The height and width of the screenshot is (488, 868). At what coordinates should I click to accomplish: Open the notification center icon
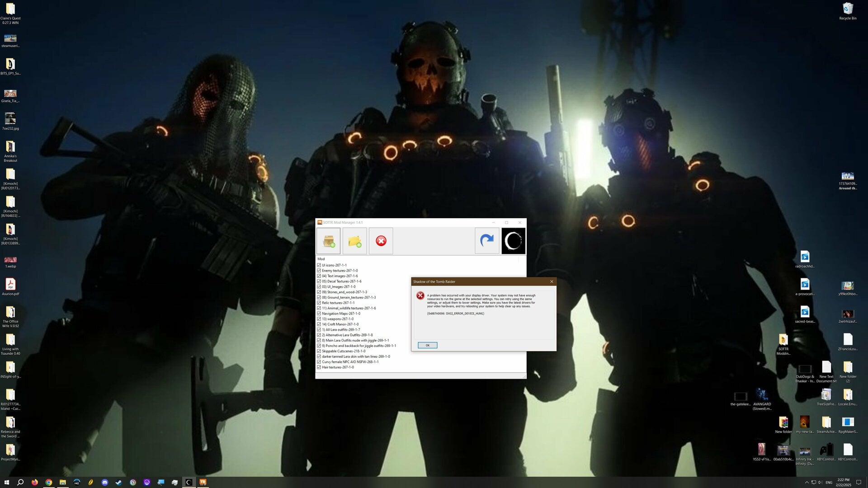point(859,482)
